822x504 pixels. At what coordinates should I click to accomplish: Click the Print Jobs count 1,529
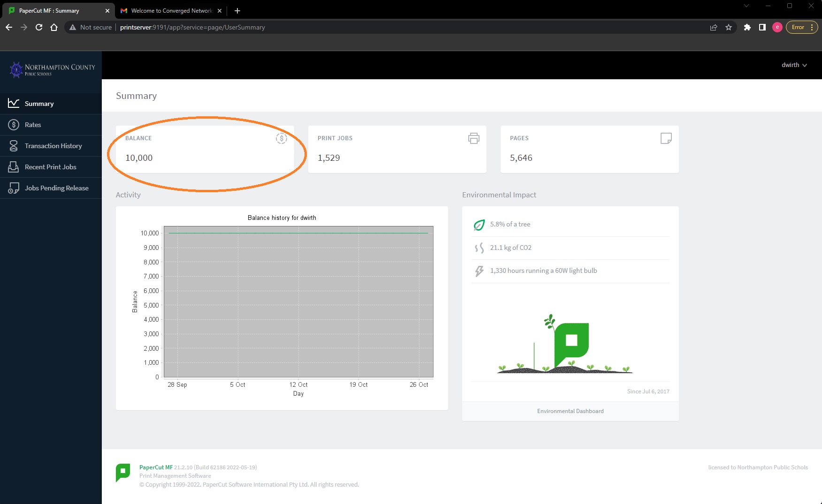click(329, 158)
